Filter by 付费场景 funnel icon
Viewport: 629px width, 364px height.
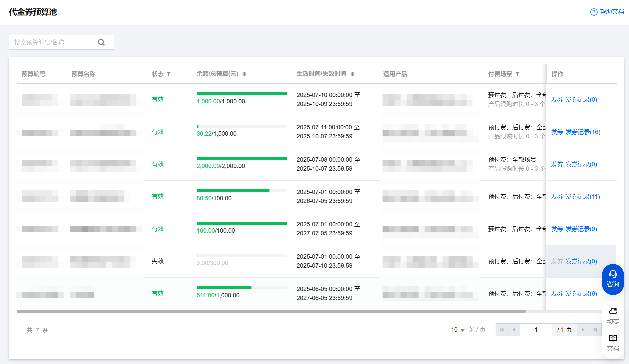pos(517,74)
